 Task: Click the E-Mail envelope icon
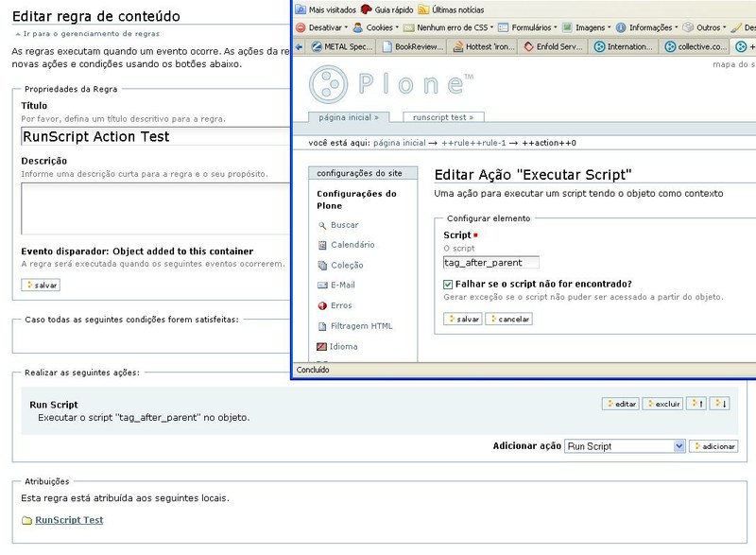322,286
